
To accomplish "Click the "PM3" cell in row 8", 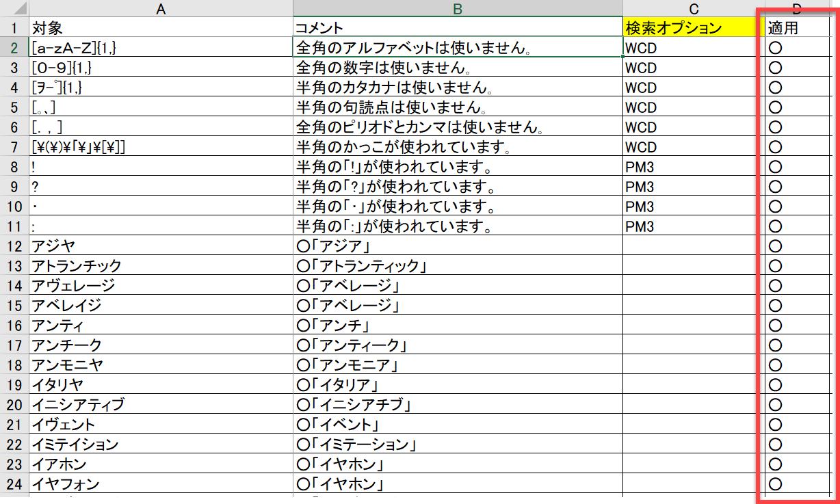I will coord(694,167).
